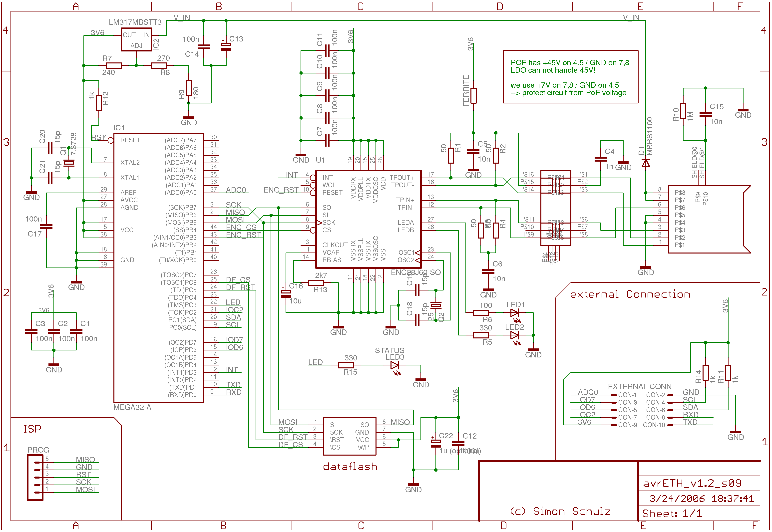Click the dataflash chip symbol body
This screenshot has height=532, width=772.
pos(350,436)
